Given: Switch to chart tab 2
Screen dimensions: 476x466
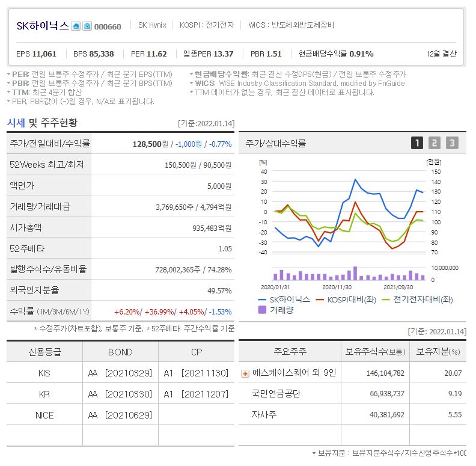Looking at the screenshot, I should pos(435,143).
